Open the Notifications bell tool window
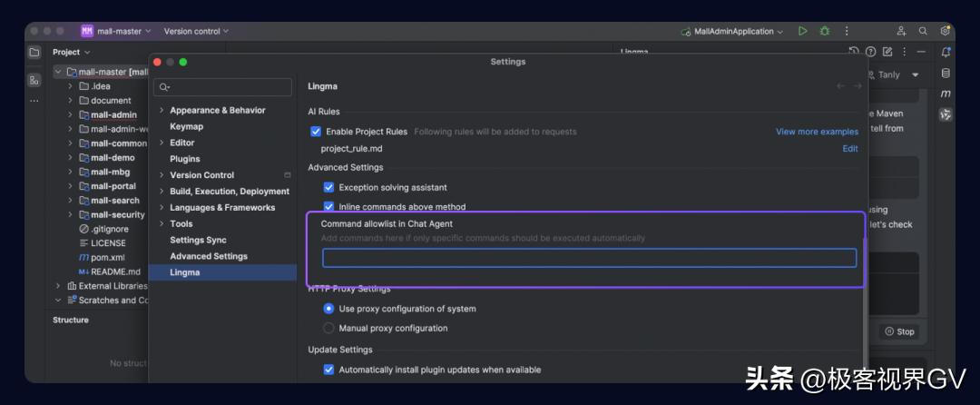The height and width of the screenshot is (405, 980). (x=946, y=52)
